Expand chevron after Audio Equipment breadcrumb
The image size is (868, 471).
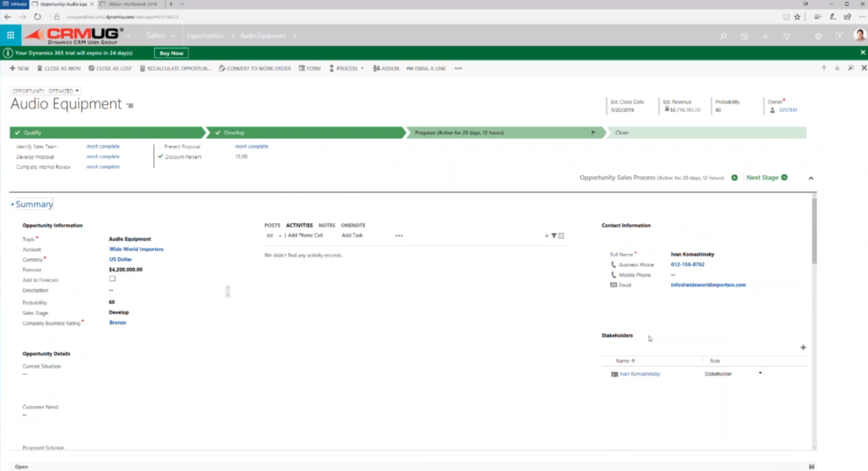tap(295, 36)
